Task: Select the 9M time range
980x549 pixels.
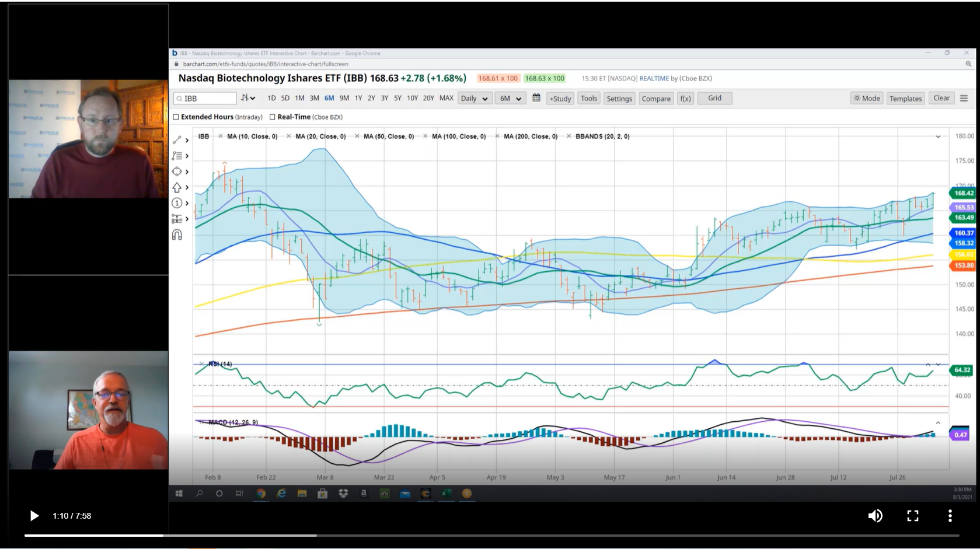Action: (344, 98)
